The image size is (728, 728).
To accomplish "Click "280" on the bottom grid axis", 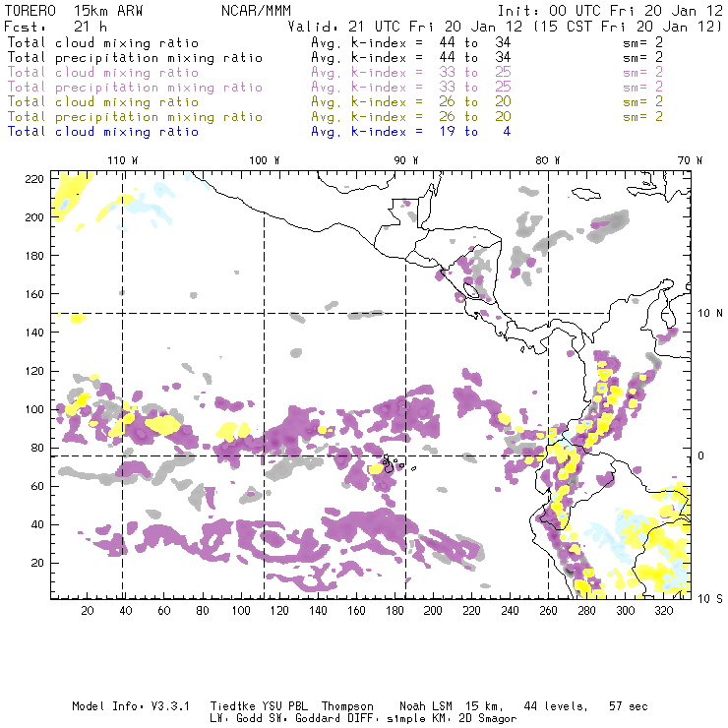I will click(587, 611).
